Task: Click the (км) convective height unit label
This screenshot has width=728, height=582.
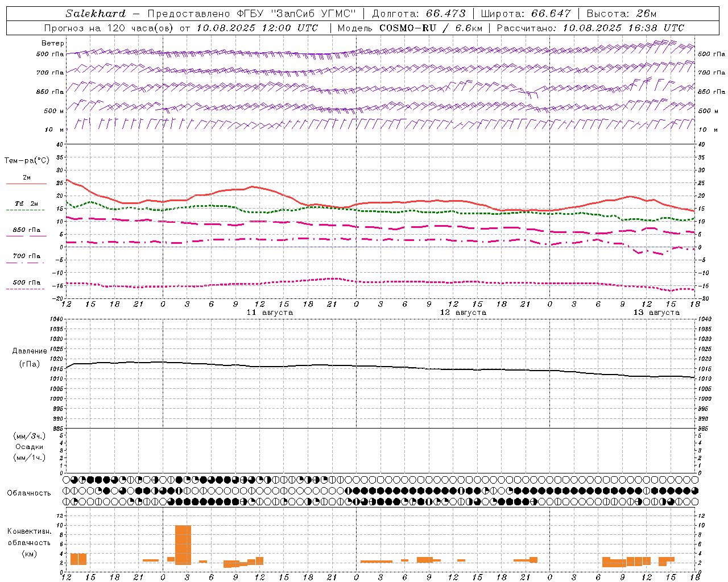Action: coord(29,554)
